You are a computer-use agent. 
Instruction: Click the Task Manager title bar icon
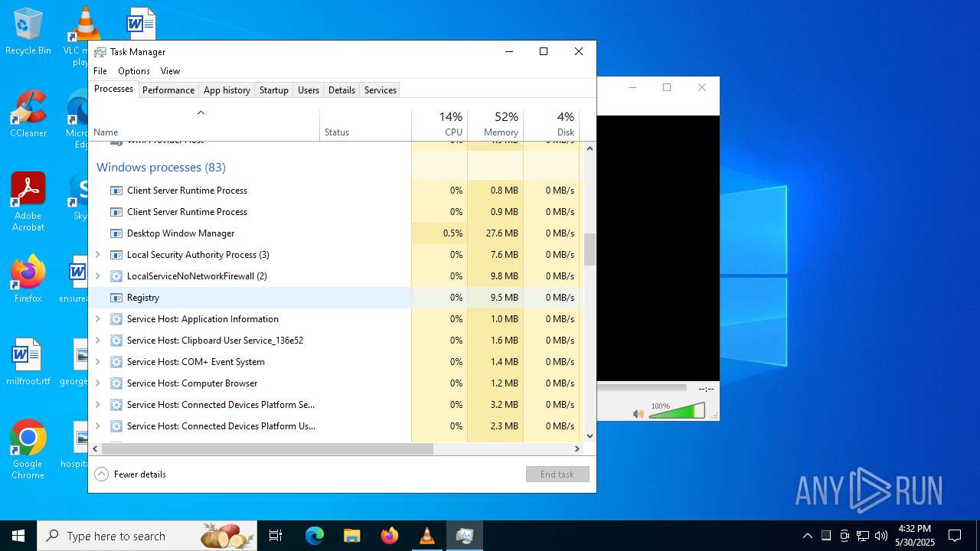[x=100, y=52]
